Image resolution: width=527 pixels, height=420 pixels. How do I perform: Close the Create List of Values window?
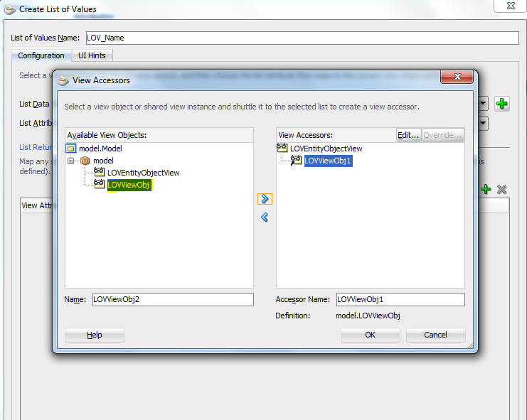(511, 6)
